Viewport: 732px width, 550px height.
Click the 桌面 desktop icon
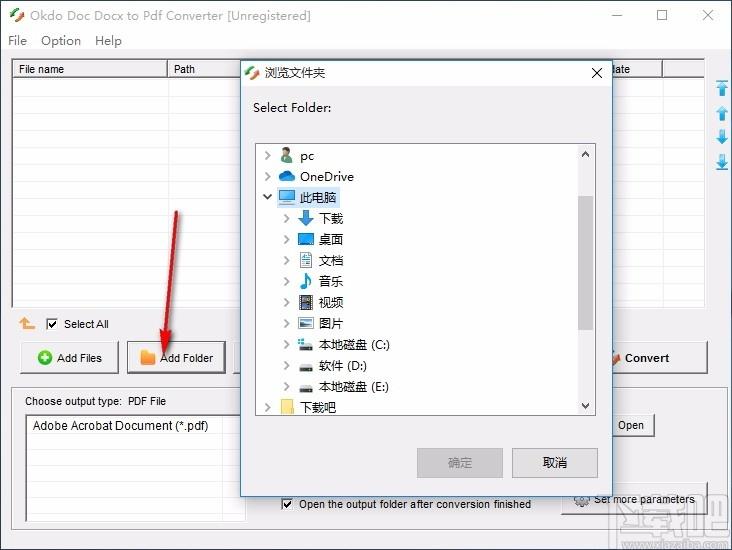tap(306, 239)
